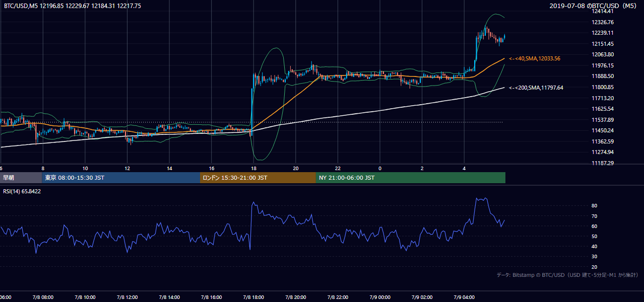Click RSI axis level 20
The height and width of the screenshot is (302, 644).
coord(595,267)
